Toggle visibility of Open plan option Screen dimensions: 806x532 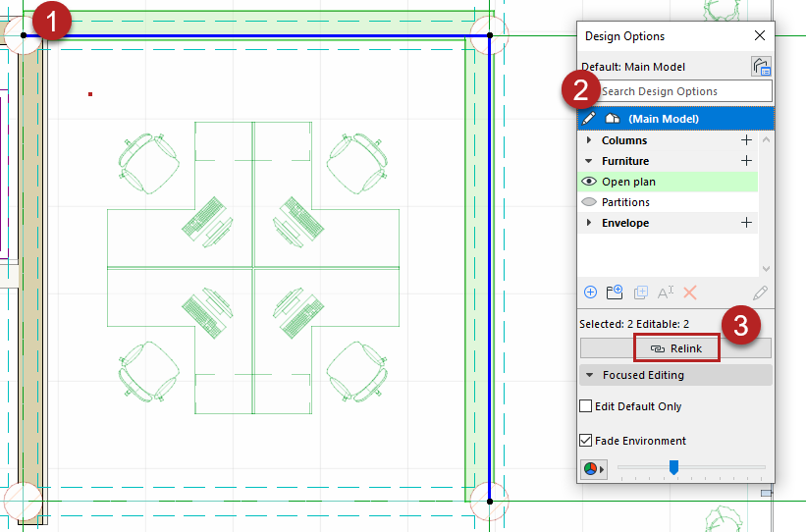pos(589,182)
